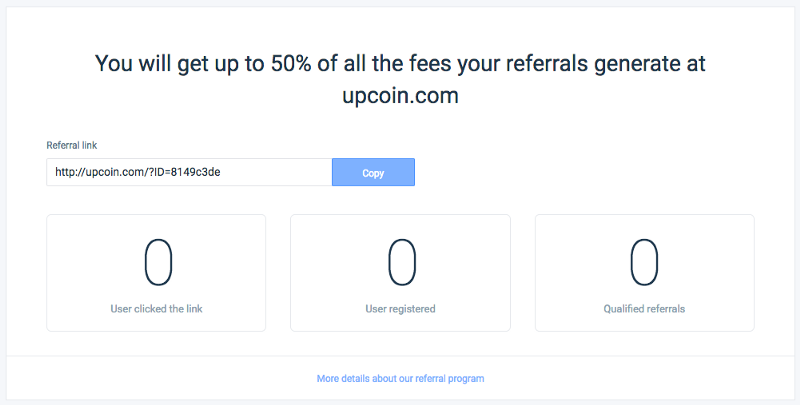Click the Qualified referrals caption text
This screenshot has height=405, width=800.
[x=644, y=309]
